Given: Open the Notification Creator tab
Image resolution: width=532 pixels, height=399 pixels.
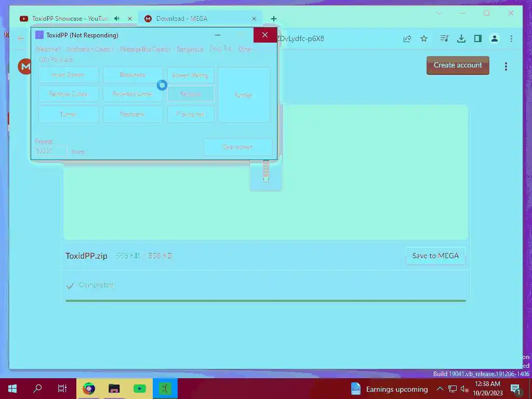Looking at the screenshot, I should coord(89,49).
